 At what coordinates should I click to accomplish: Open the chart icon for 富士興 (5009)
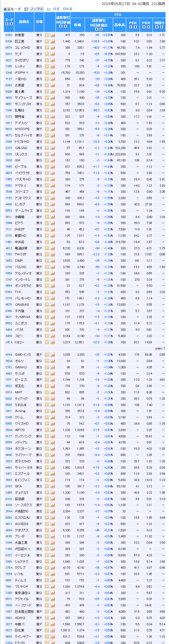(53, 91)
